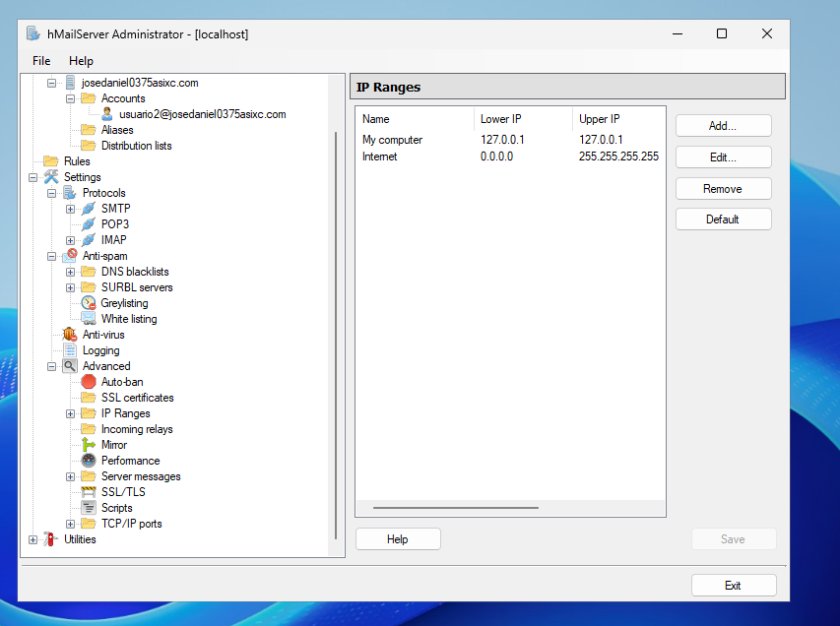
Task: Click the Distribution lists folder icon
Action: click(89, 146)
